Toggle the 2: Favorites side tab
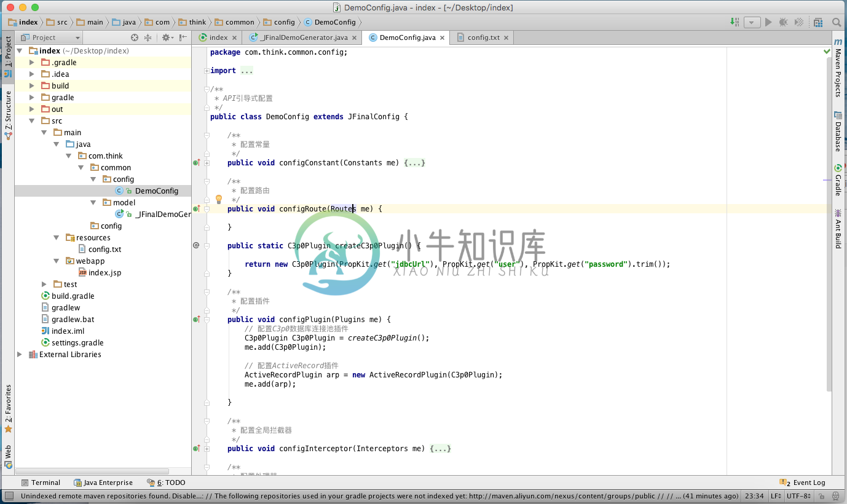This screenshot has width=847, height=504. point(8,409)
